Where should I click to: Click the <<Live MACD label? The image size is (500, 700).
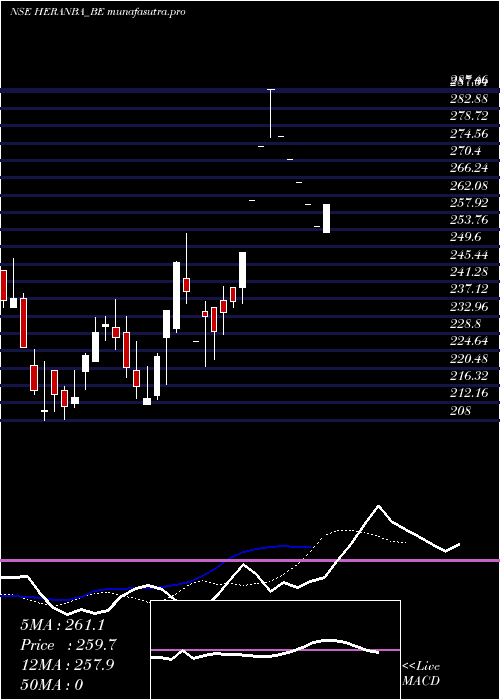[x=421, y=673]
